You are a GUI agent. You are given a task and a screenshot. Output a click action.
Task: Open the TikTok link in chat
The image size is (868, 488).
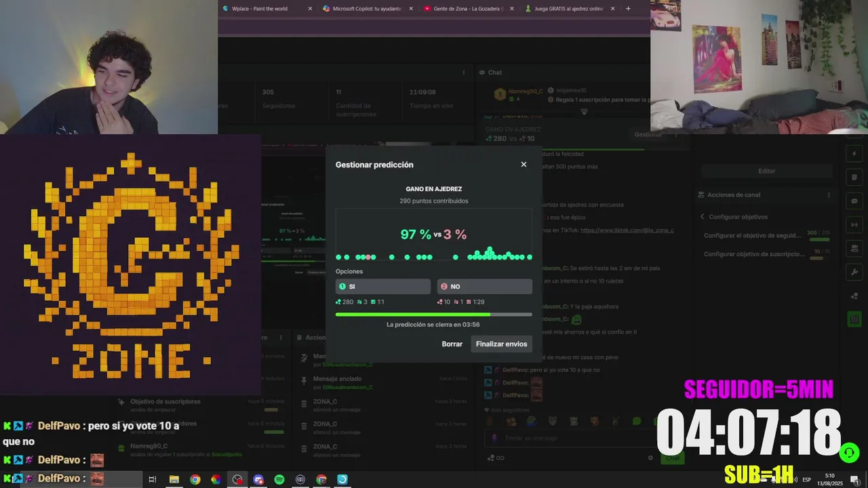627,230
